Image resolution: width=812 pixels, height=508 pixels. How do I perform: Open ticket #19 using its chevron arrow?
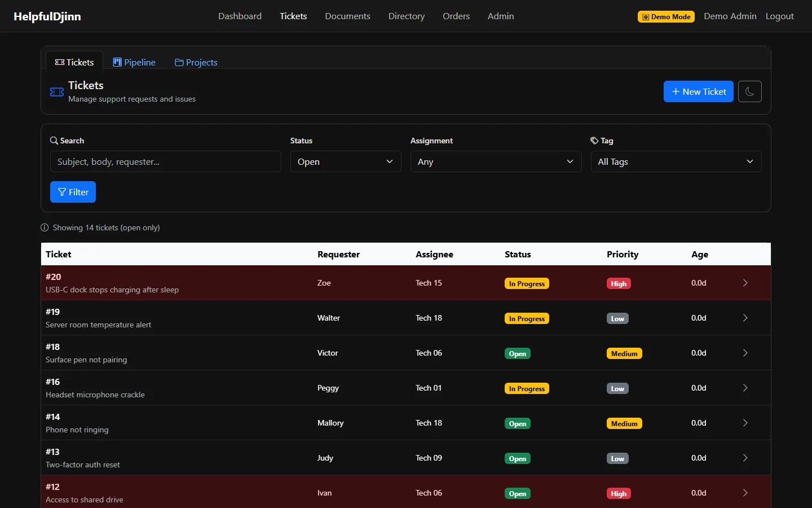(745, 318)
